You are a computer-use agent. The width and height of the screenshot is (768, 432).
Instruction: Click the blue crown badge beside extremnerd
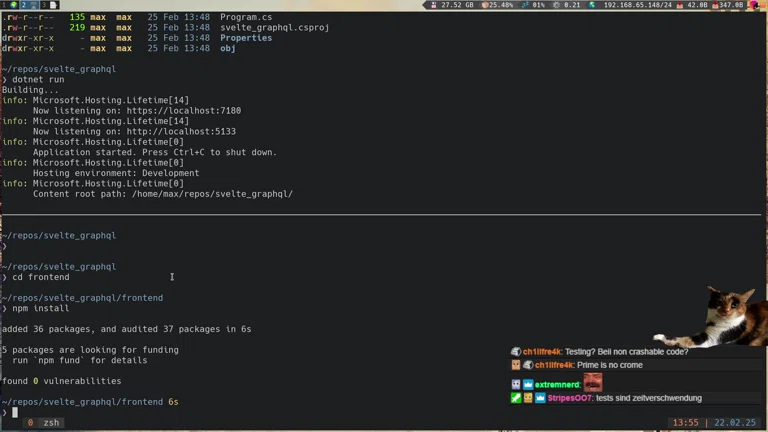[x=528, y=384]
